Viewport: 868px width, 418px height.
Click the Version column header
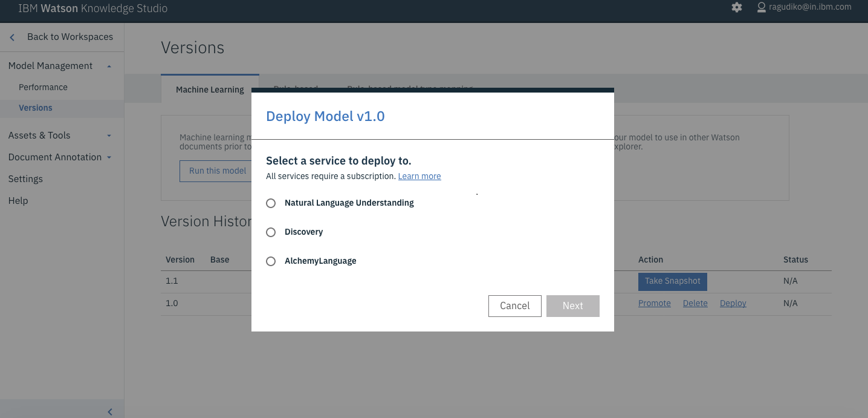point(180,260)
